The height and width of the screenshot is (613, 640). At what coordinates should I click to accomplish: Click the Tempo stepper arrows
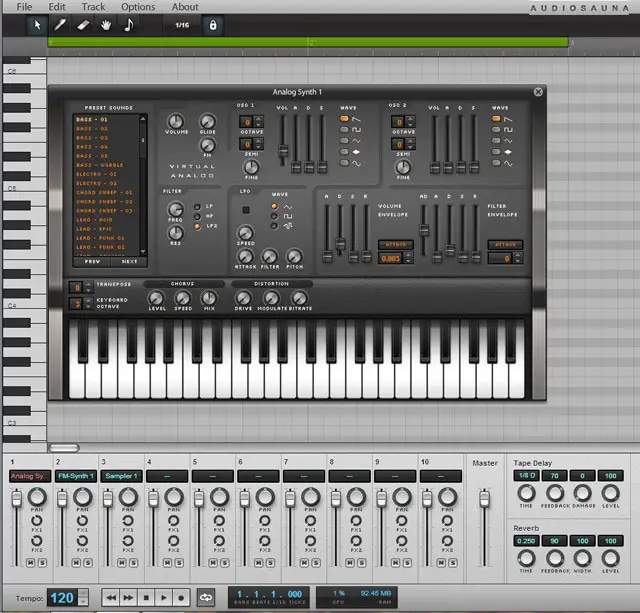pos(83,597)
